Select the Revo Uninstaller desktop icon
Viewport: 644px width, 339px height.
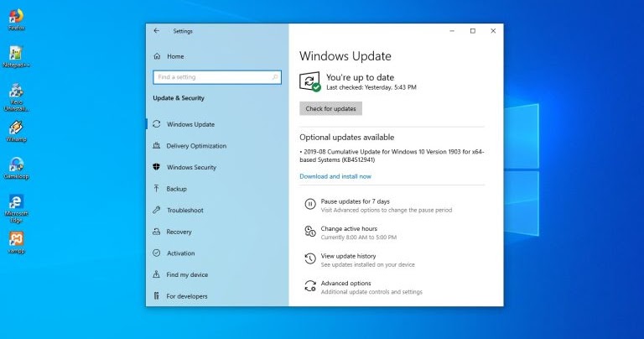[x=17, y=97]
